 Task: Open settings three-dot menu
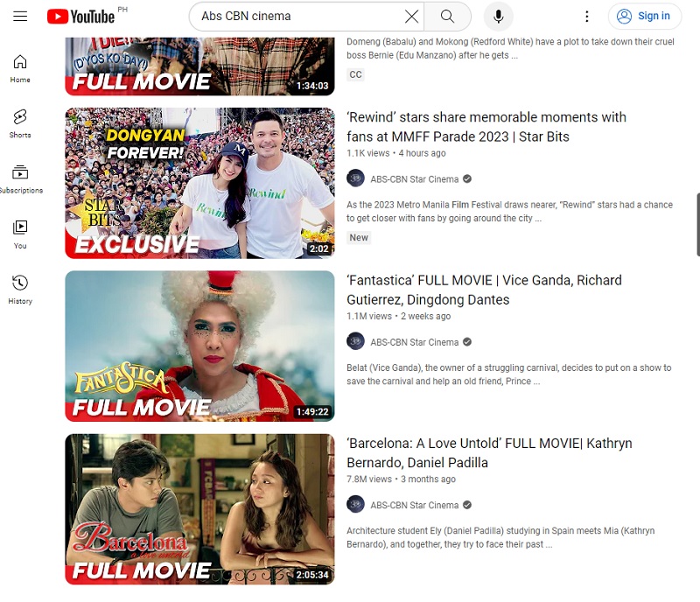point(586,17)
